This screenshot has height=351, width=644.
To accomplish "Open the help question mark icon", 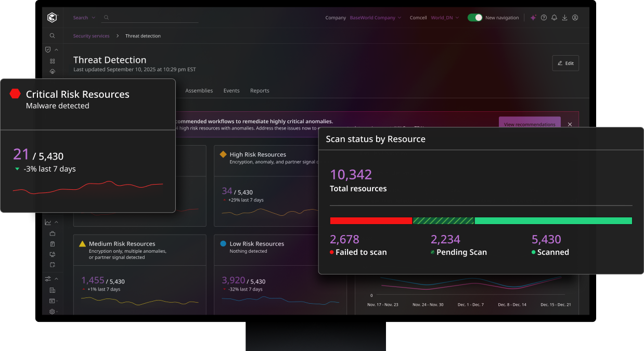I will pos(544,18).
